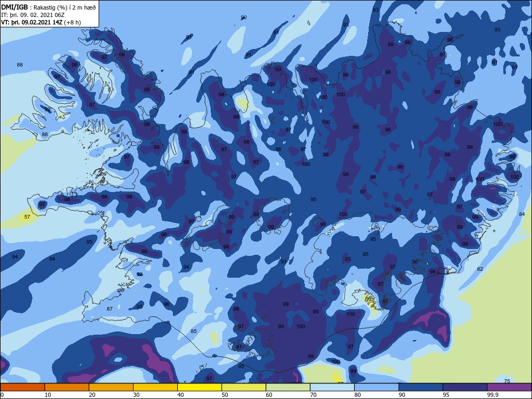Click the '50' legend scale label
The height and width of the screenshot is (399, 532).
click(225, 395)
